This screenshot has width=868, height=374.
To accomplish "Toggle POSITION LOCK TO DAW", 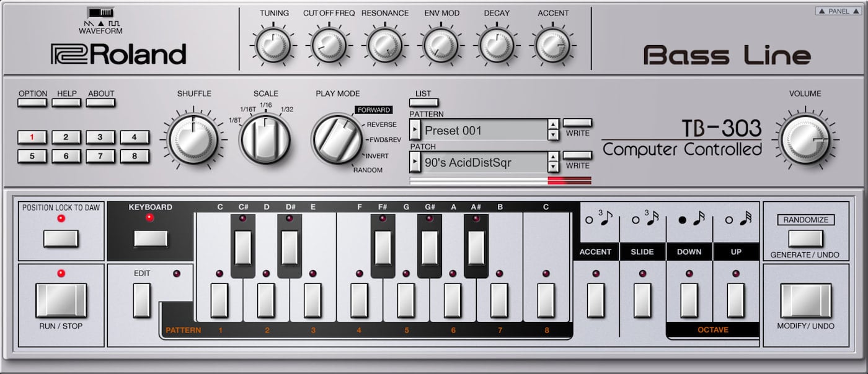I will [60, 239].
